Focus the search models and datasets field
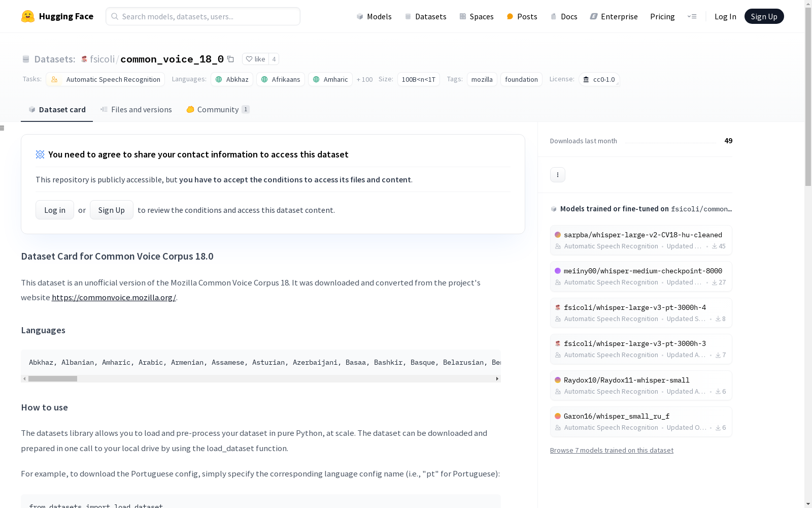This screenshot has height=508, width=812. pyautogui.click(x=203, y=16)
